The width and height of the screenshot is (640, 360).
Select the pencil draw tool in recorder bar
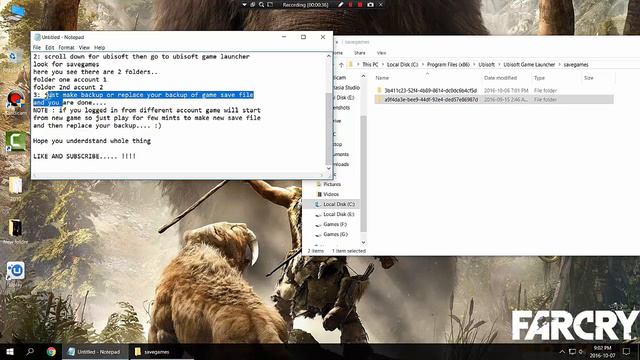point(340,4)
